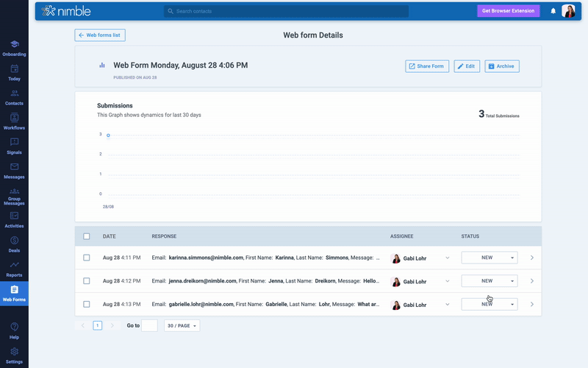Select the Karinna Simmons submission checkbox
This screenshot has width=588, height=368.
coord(87,258)
